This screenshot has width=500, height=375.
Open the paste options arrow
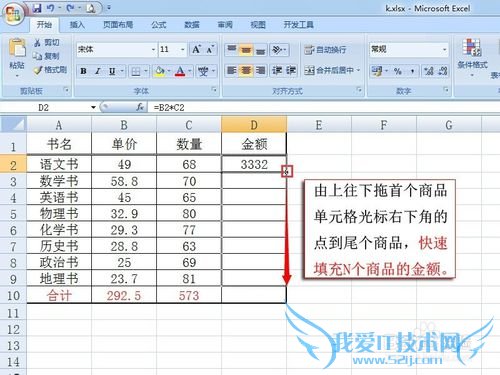[x=17, y=75]
